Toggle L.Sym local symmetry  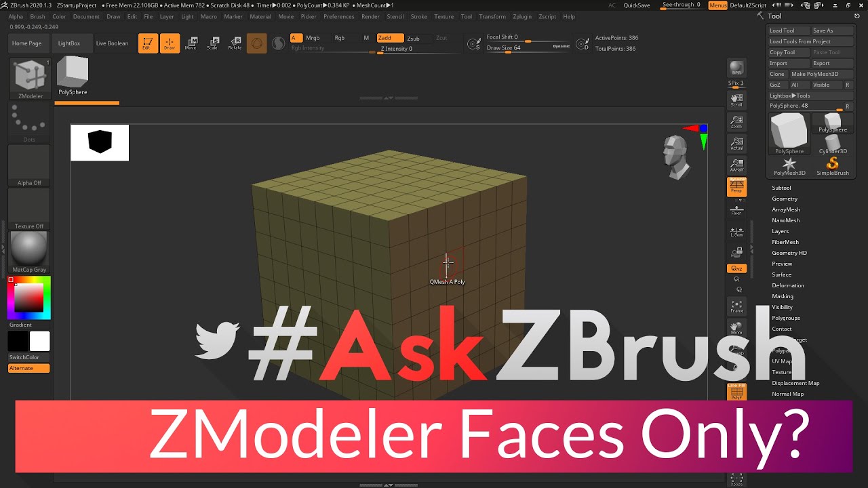pyautogui.click(x=736, y=230)
